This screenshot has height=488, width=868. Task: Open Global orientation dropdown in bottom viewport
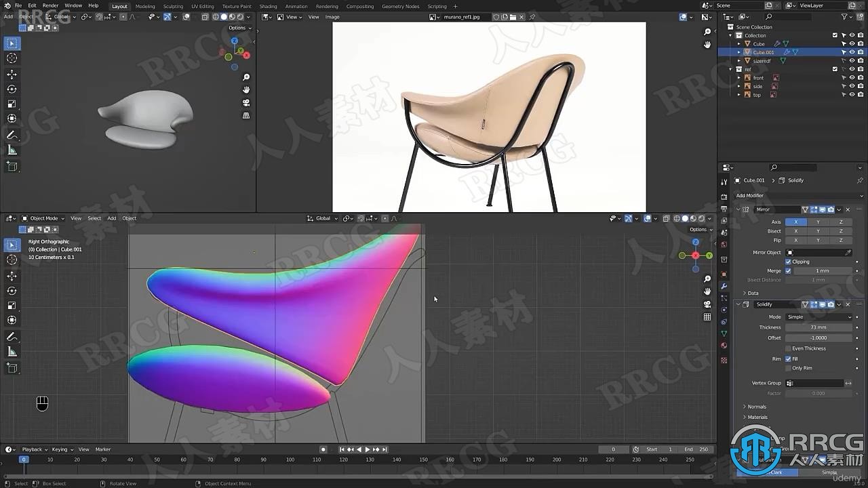(323, 218)
